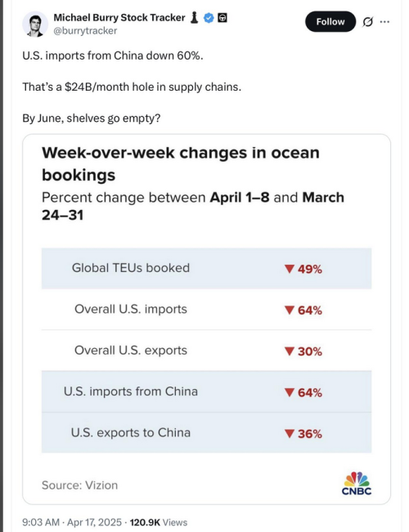The image size is (409, 532).
Task: Open Michael Burry Stock Tracker profile picture
Action: (x=35, y=24)
